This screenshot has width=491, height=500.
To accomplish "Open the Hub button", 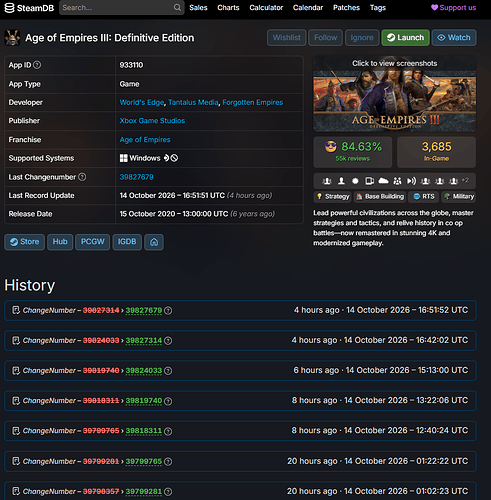I will click(60, 242).
